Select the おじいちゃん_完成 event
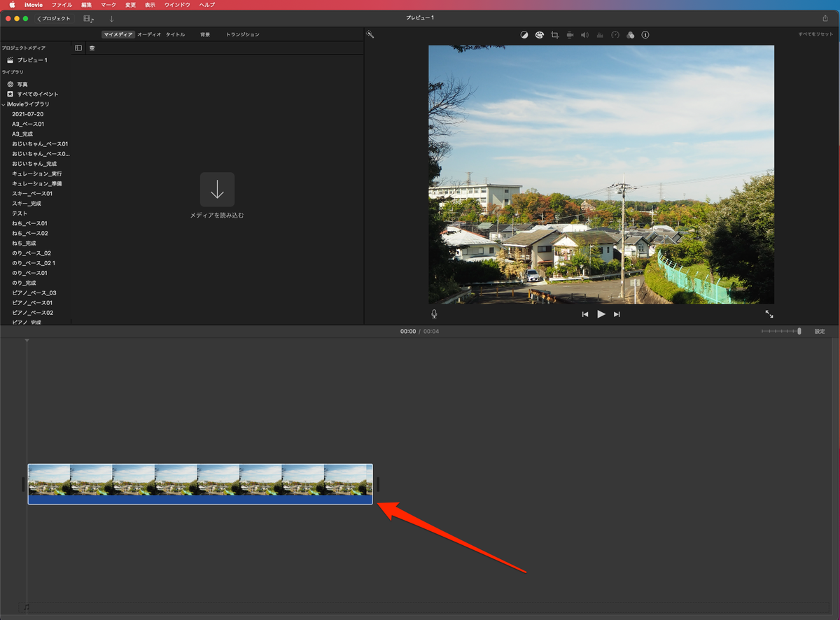The height and width of the screenshot is (620, 840). pyautogui.click(x=35, y=164)
